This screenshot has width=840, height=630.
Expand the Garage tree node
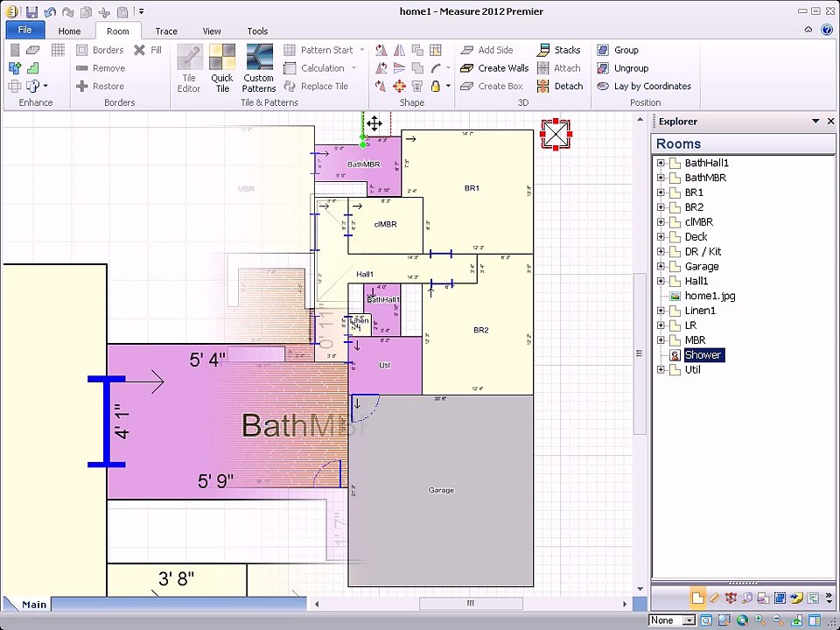(x=661, y=266)
